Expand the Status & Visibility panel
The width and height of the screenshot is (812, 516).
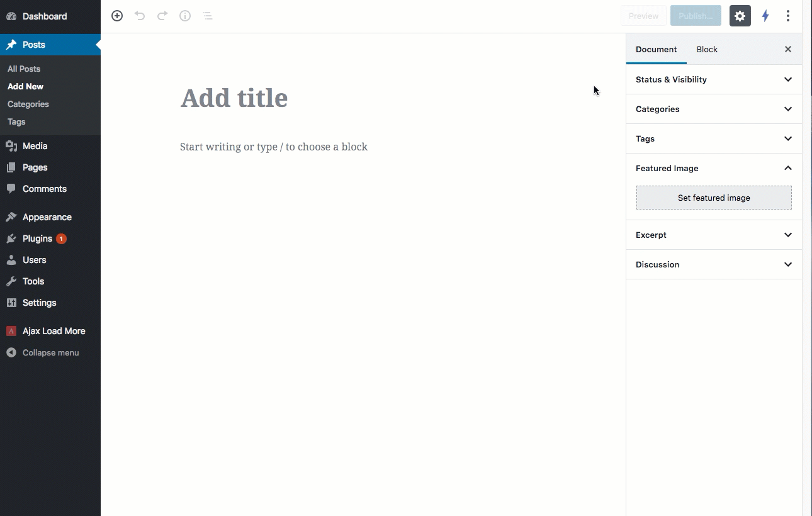pos(714,79)
